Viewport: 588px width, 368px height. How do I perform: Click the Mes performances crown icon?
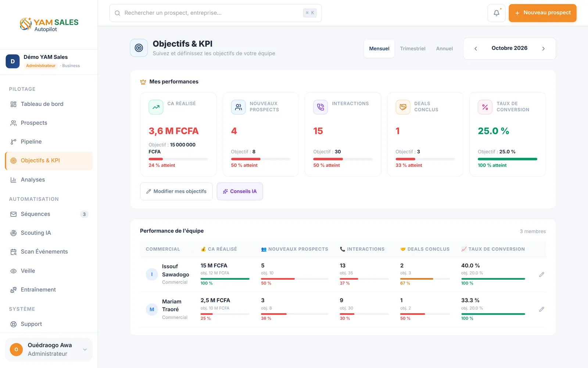pyautogui.click(x=143, y=82)
